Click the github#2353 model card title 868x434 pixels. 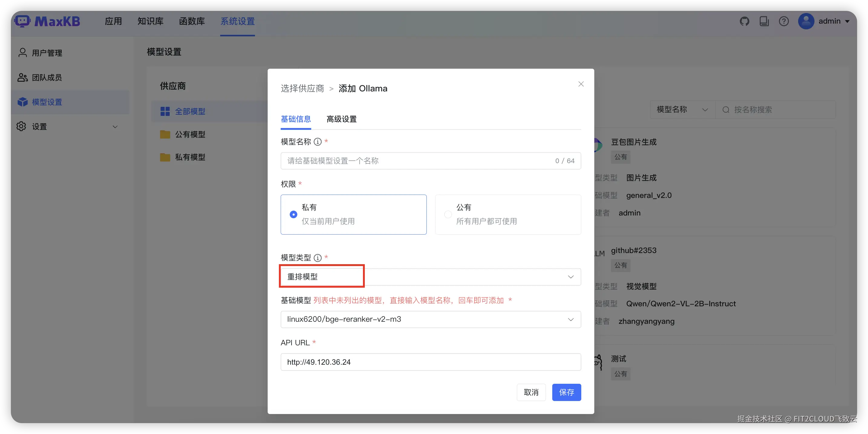[634, 250]
